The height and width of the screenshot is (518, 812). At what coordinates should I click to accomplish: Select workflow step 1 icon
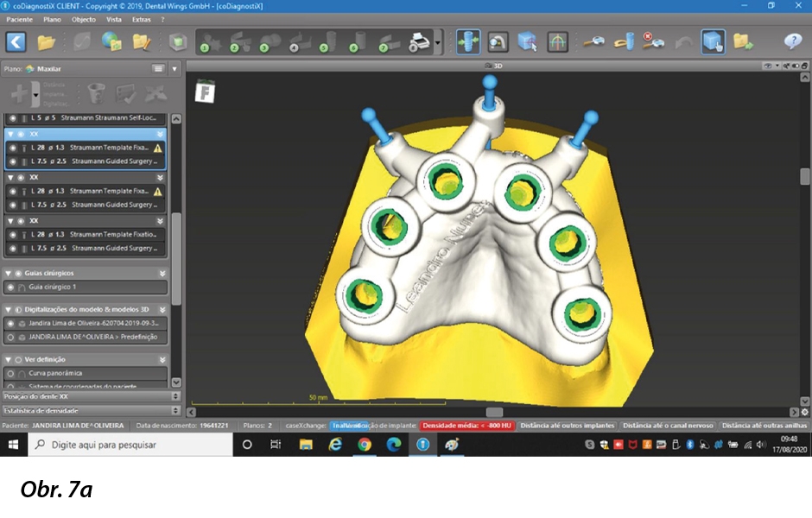[x=209, y=42]
